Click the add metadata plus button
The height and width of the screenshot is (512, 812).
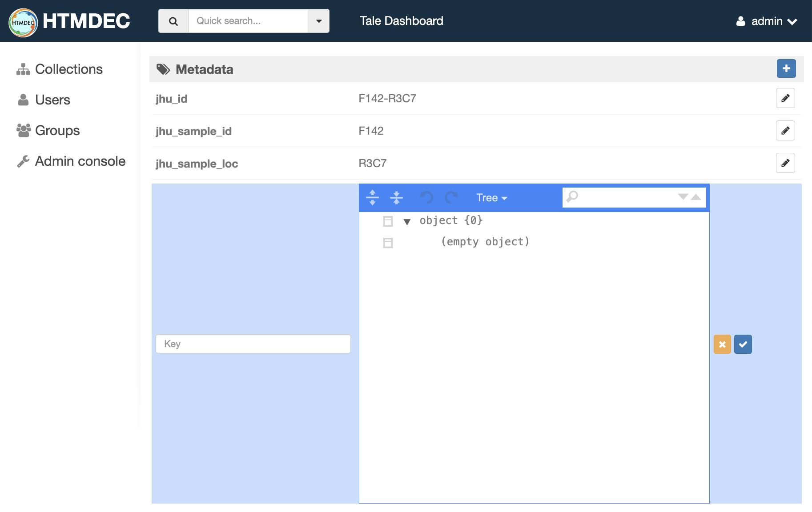[786, 68]
